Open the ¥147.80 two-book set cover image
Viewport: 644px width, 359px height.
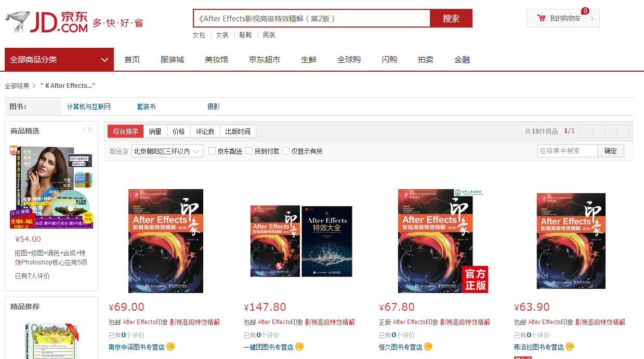click(x=301, y=241)
